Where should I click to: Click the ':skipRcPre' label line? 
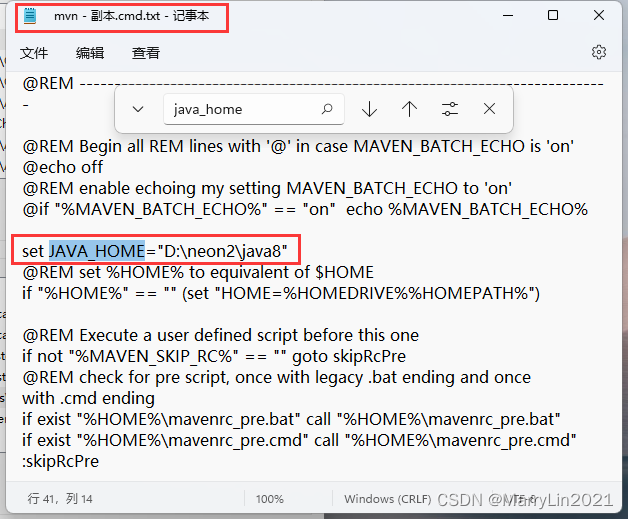click(x=60, y=461)
